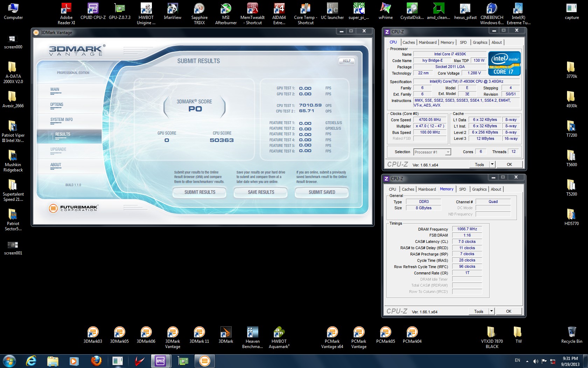This screenshot has height=368, width=588.
Task: Show hidden system tray icons arrow
Action: click(527, 361)
